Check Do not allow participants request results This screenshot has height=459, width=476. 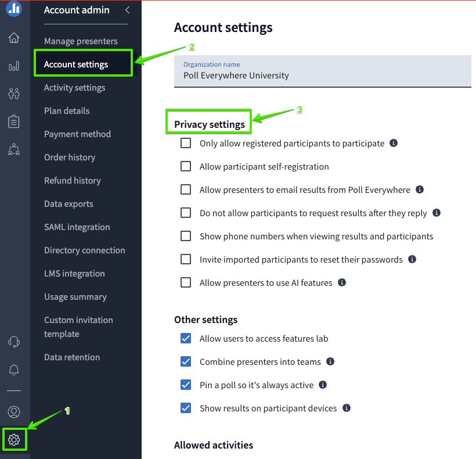pos(186,213)
